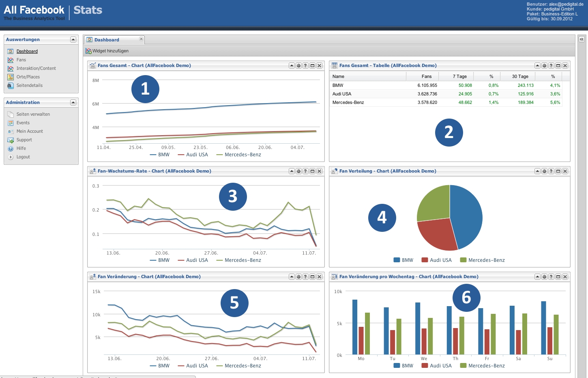
Task: Click the Fans sidebar chart icon
Action: (x=11, y=60)
